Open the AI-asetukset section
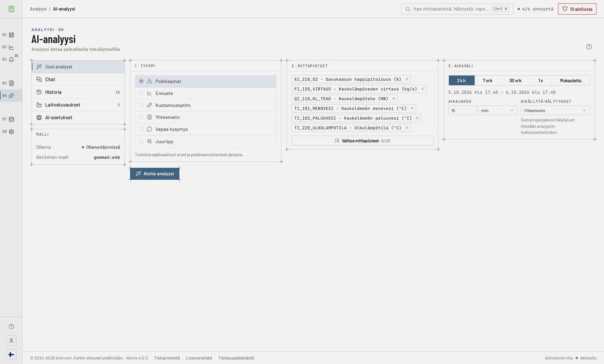The width and height of the screenshot is (604, 364). (x=78, y=118)
